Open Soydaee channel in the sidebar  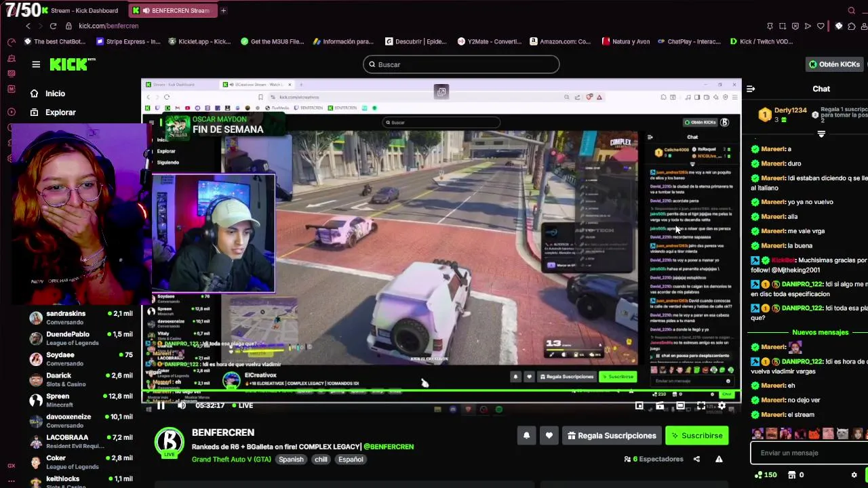tap(80, 359)
